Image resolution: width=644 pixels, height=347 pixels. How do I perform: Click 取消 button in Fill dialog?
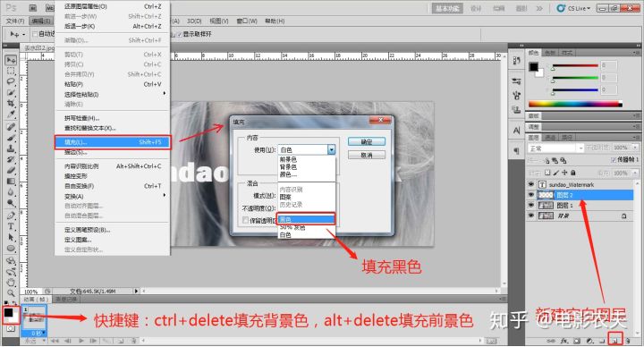367,156
